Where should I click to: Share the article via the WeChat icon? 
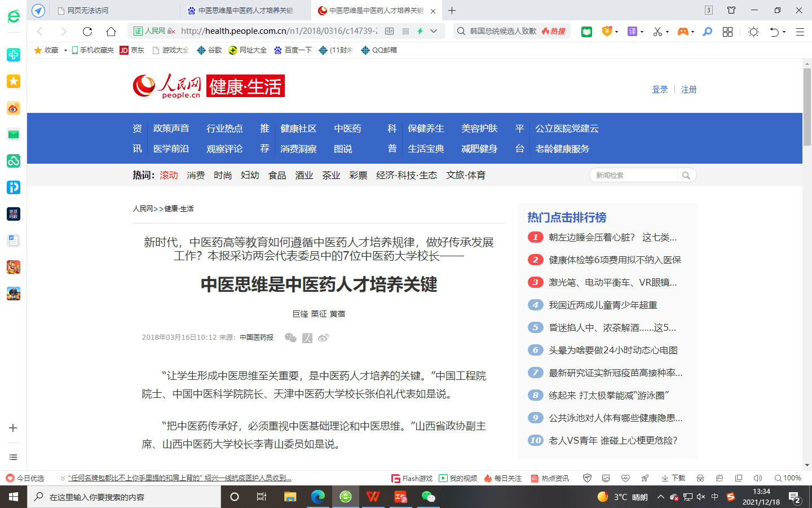click(x=290, y=338)
